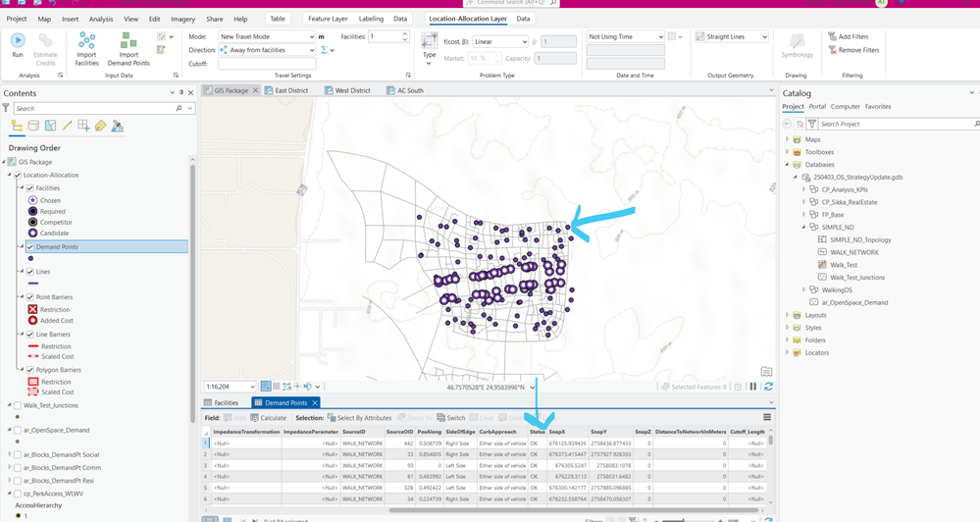Uncheck the Demand Points layer
This screenshot has width=980, height=522.
pyautogui.click(x=30, y=247)
